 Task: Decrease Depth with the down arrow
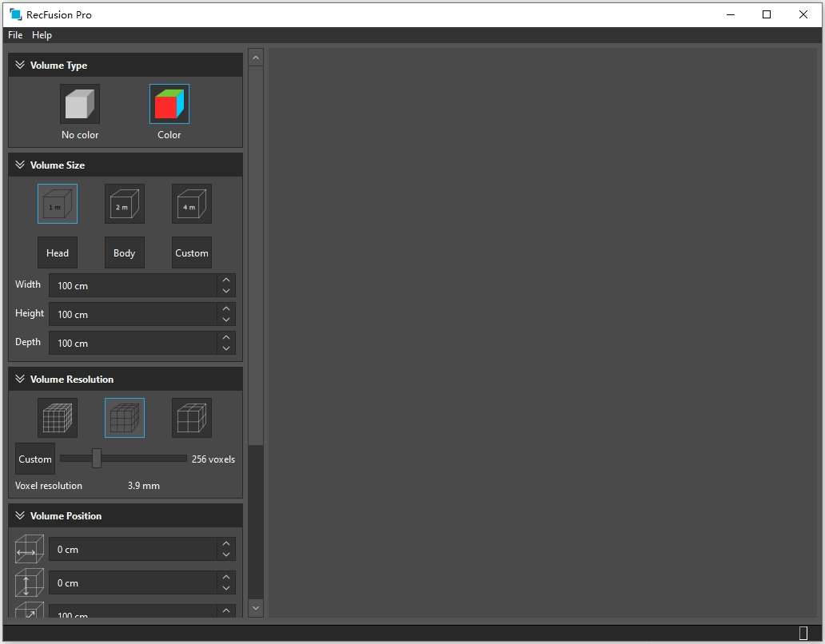click(x=226, y=348)
